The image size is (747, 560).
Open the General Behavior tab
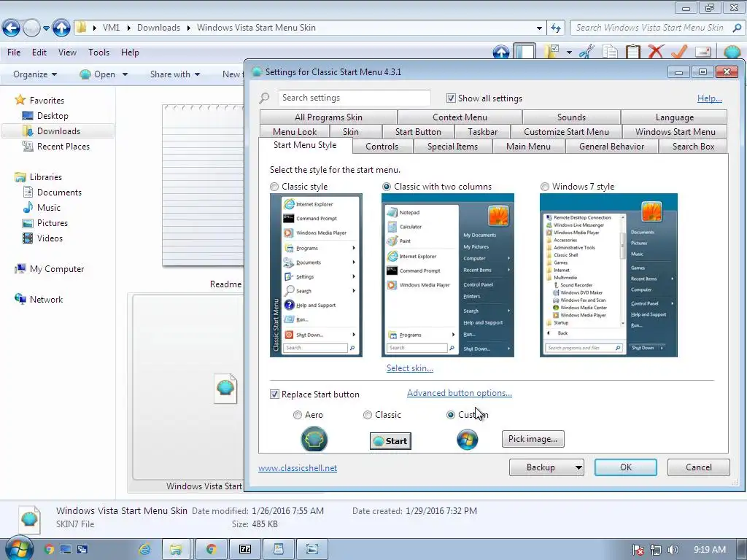(x=612, y=147)
